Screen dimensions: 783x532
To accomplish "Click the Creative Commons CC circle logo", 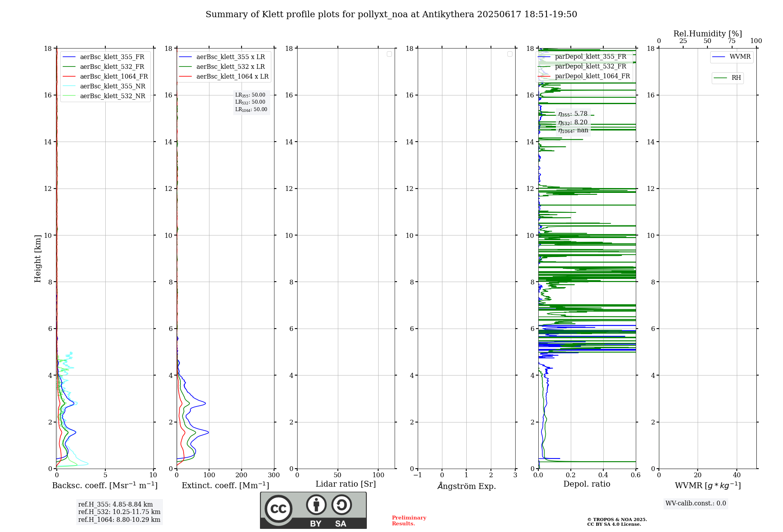I will click(278, 509).
